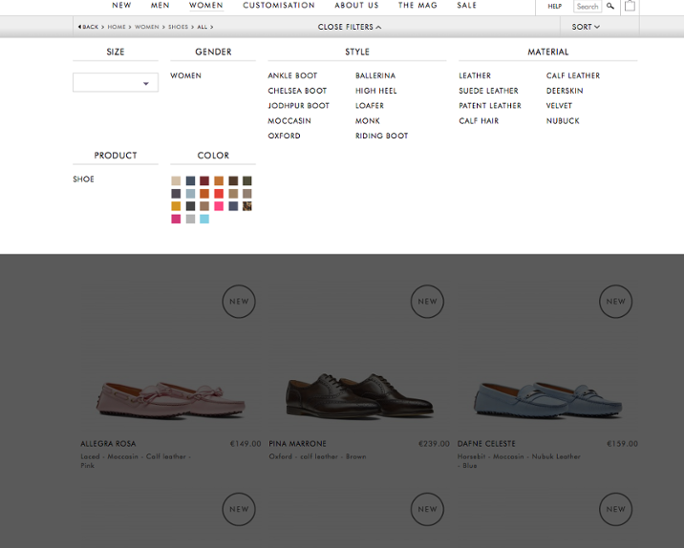Select the VELVET material filter
684x548 pixels.
[x=559, y=106]
